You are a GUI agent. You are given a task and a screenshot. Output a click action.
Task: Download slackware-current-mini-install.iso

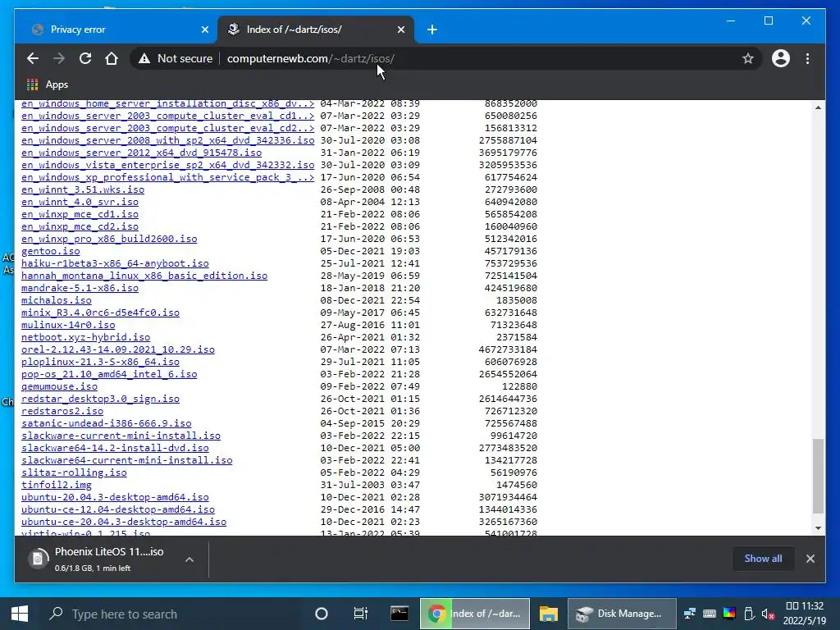121,436
